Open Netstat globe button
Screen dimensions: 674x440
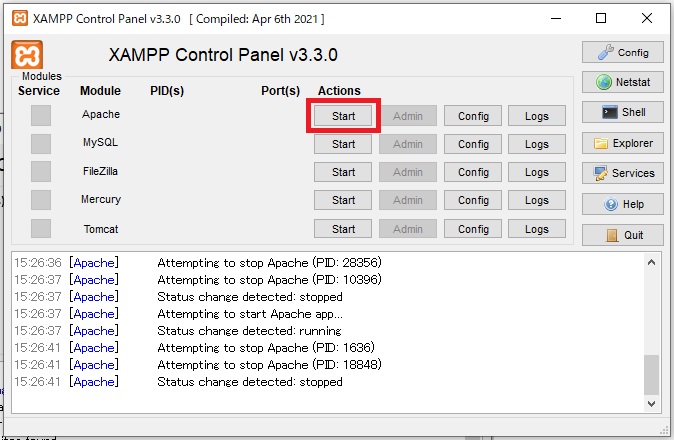pyautogui.click(x=622, y=82)
